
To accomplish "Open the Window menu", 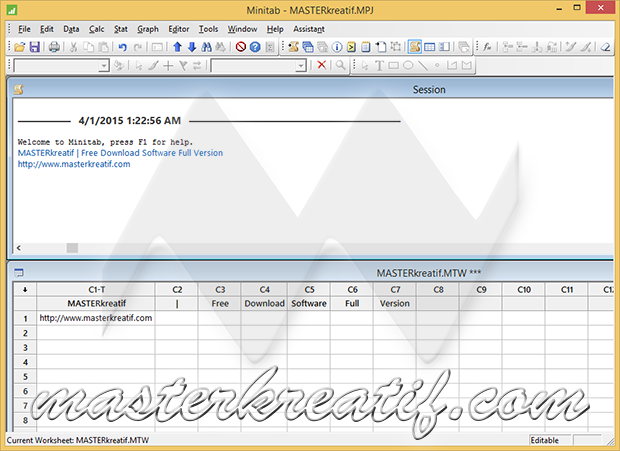I will (242, 29).
